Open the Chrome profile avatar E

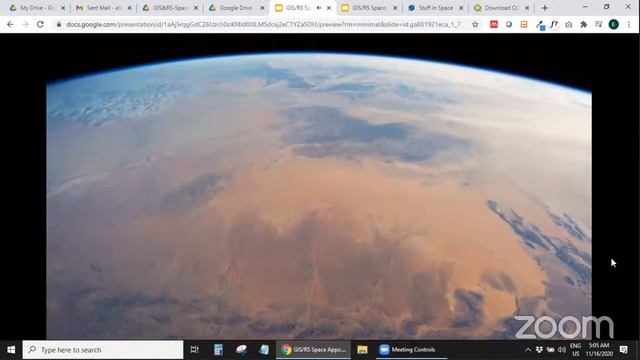(613, 24)
